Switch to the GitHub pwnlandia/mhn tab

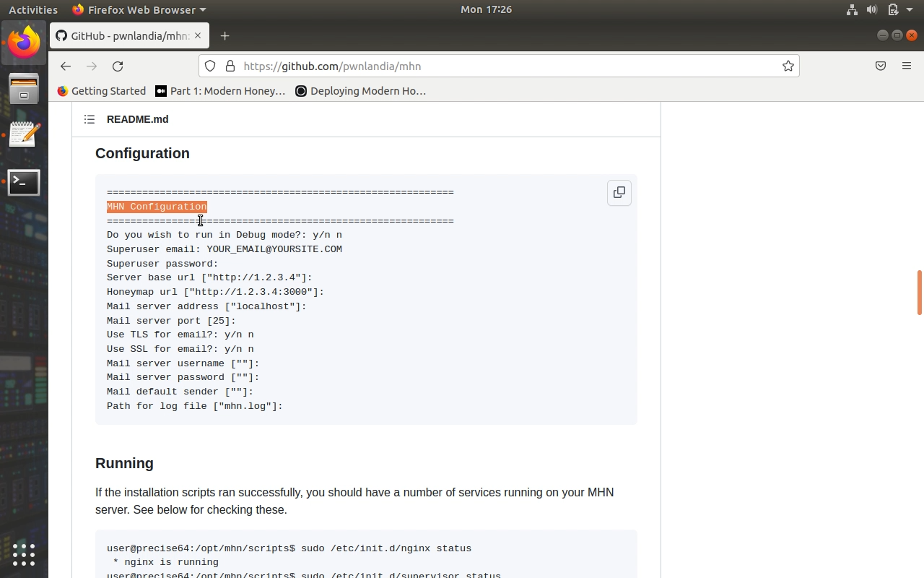[123, 36]
